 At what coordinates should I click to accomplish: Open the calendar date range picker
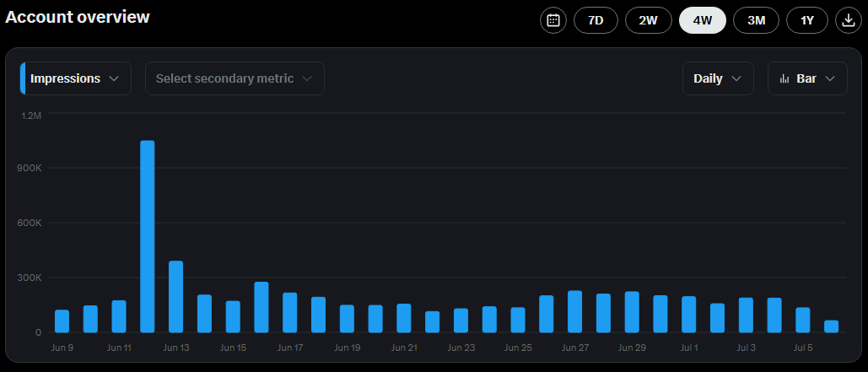point(553,20)
